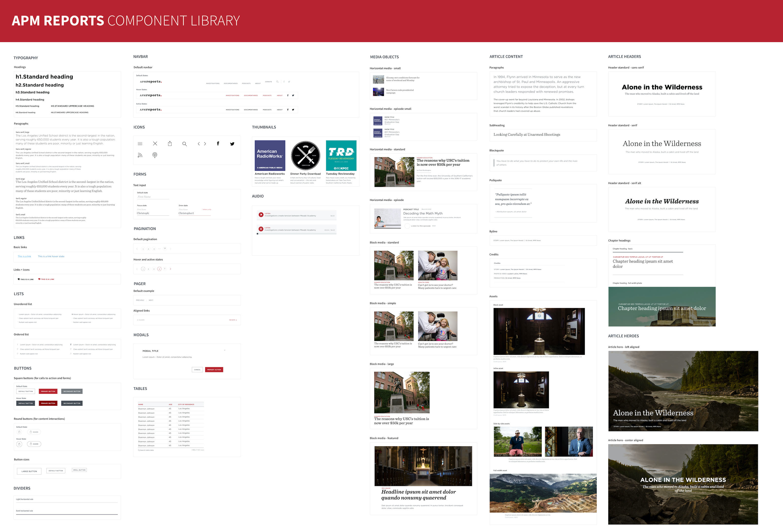Click the round share icon button under Default State

tap(19, 432)
